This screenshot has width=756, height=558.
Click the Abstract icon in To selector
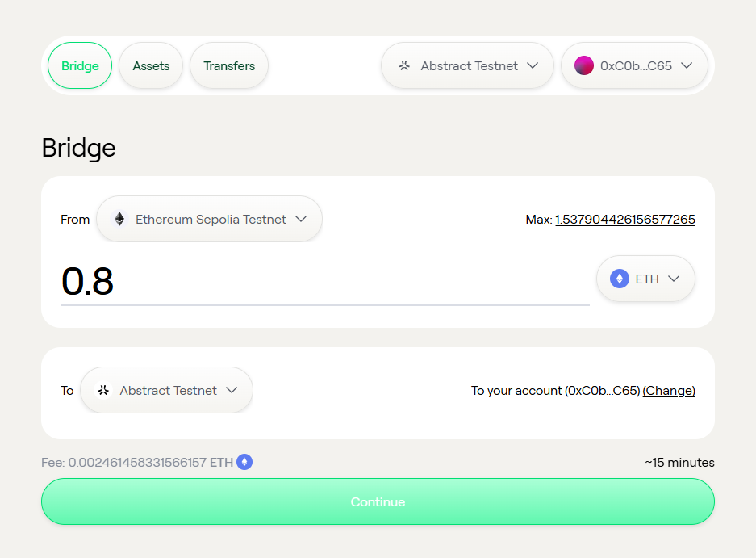pyautogui.click(x=103, y=391)
